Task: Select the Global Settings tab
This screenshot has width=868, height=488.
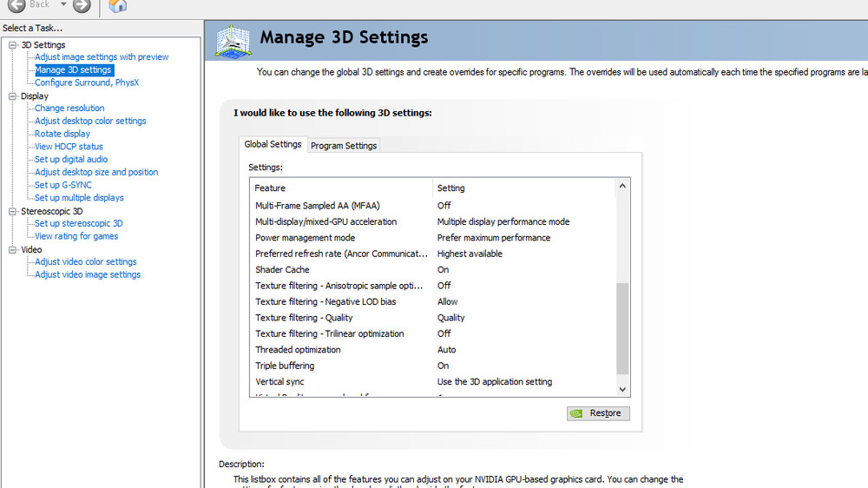Action: pyautogui.click(x=273, y=144)
